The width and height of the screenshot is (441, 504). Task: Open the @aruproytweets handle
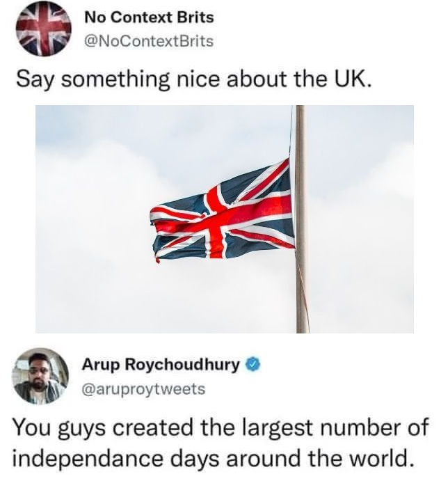click(144, 389)
